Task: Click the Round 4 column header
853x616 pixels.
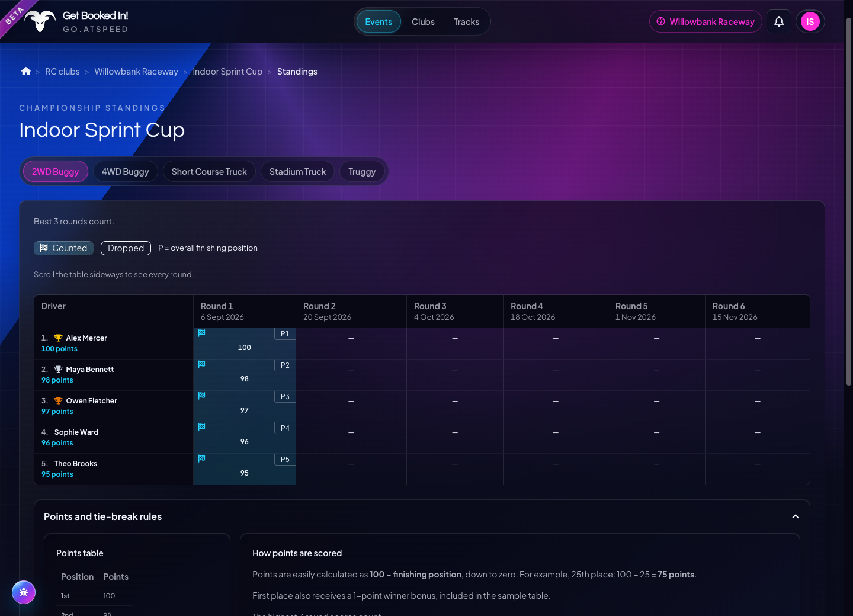Action: (x=556, y=312)
